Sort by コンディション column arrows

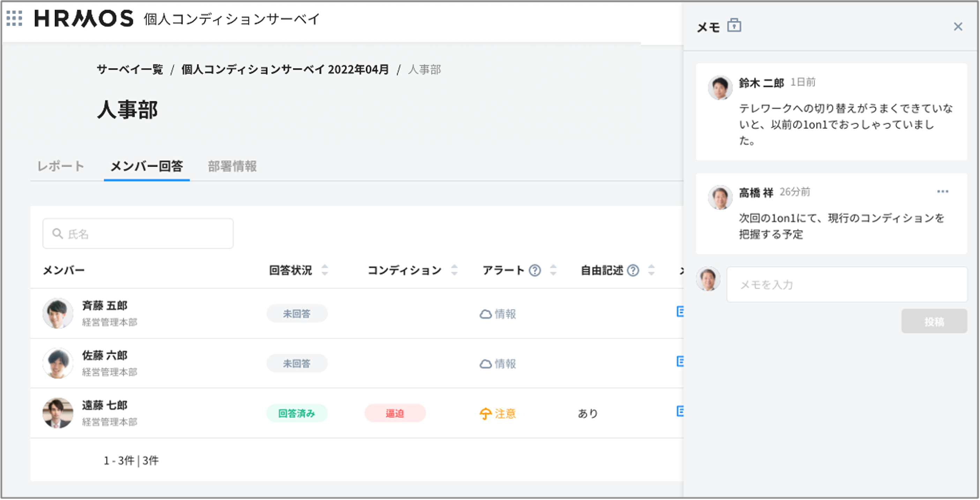point(454,270)
